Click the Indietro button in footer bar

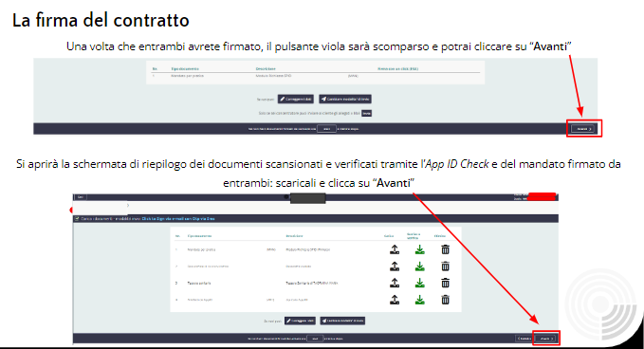click(524, 339)
